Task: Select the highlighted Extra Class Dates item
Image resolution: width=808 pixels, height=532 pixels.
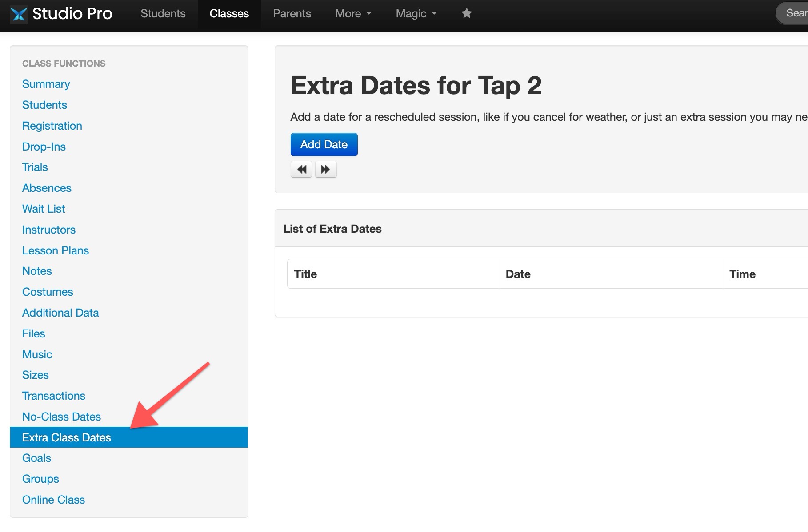Action: 129,437
